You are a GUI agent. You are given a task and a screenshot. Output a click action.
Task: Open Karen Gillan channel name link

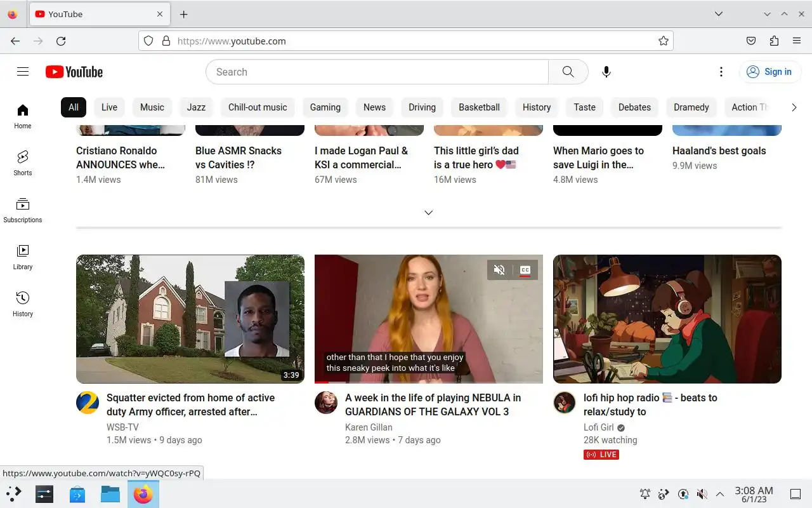[x=369, y=427]
